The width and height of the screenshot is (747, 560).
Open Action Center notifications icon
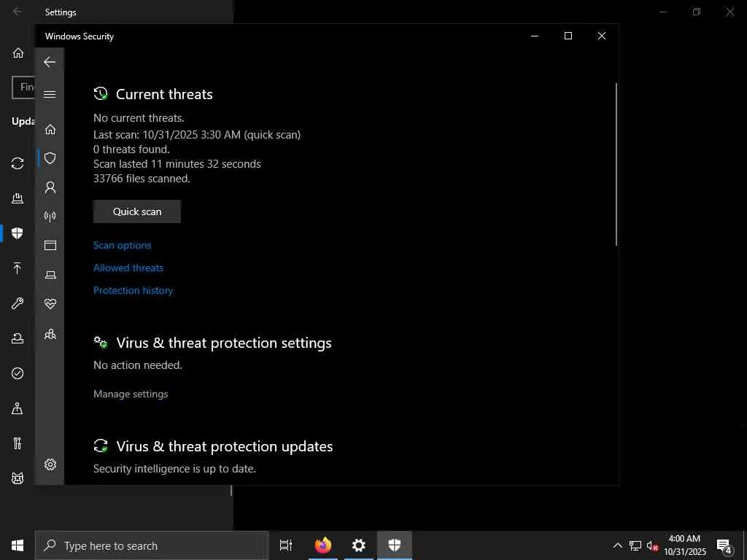pyautogui.click(x=724, y=546)
